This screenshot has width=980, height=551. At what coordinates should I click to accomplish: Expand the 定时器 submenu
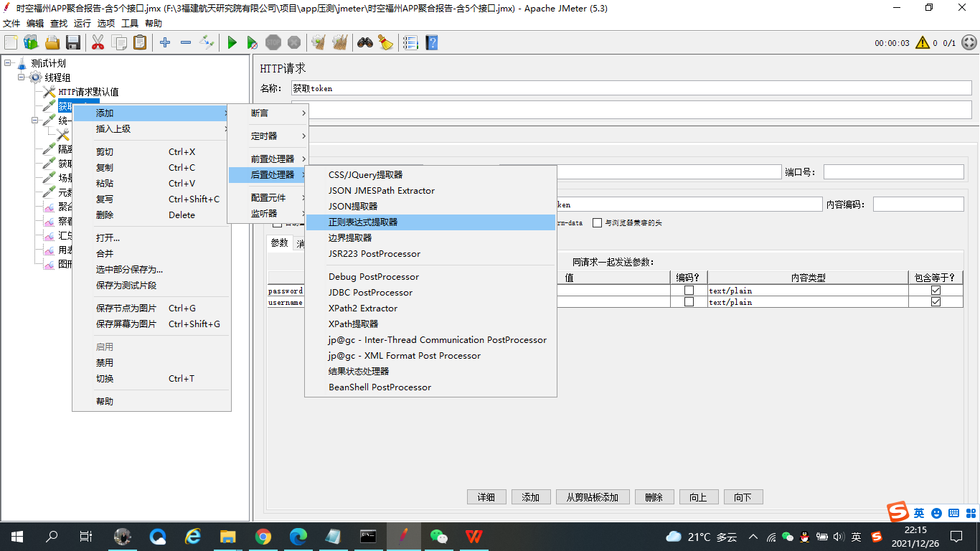268,136
